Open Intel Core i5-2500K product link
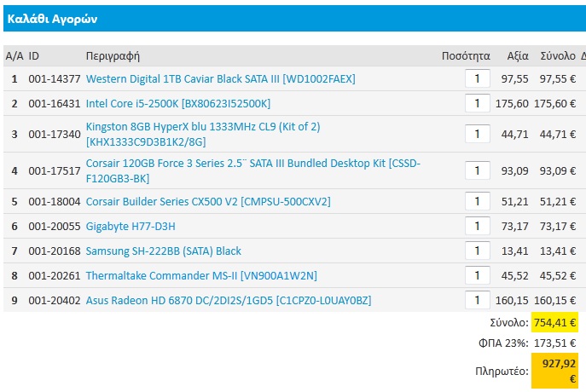Screen dimensions: 586x392 (178, 103)
